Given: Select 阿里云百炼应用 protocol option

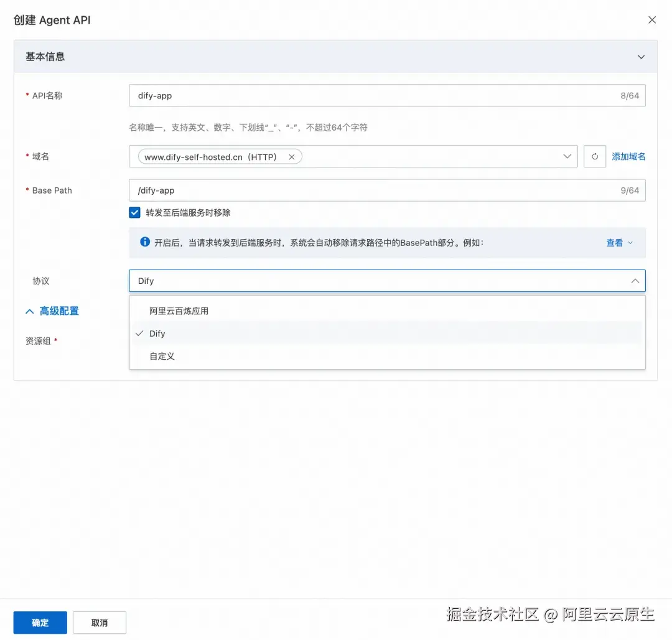Looking at the screenshot, I should pyautogui.click(x=387, y=311).
